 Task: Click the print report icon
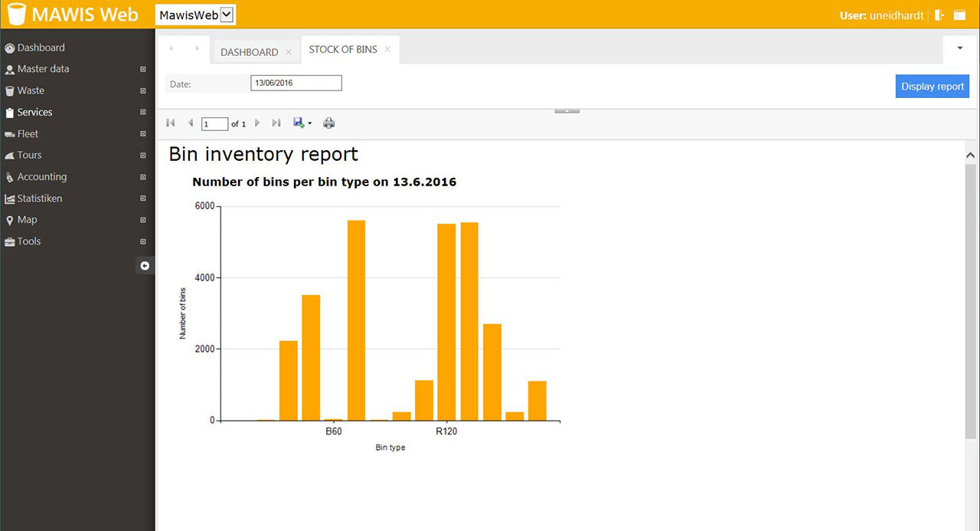[329, 123]
